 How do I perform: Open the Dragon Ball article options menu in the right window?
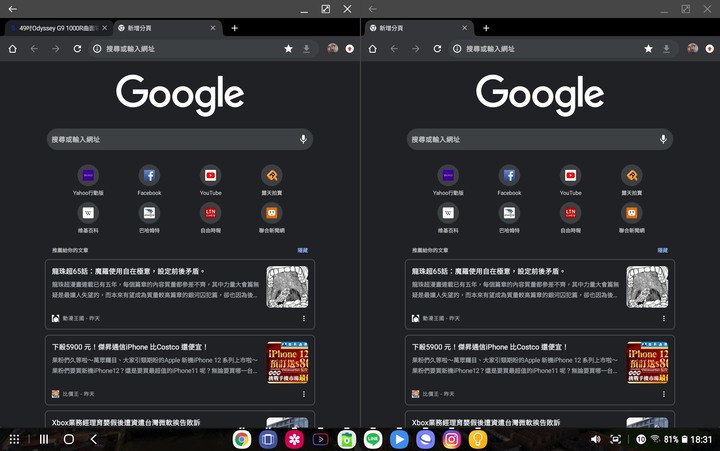pos(664,318)
